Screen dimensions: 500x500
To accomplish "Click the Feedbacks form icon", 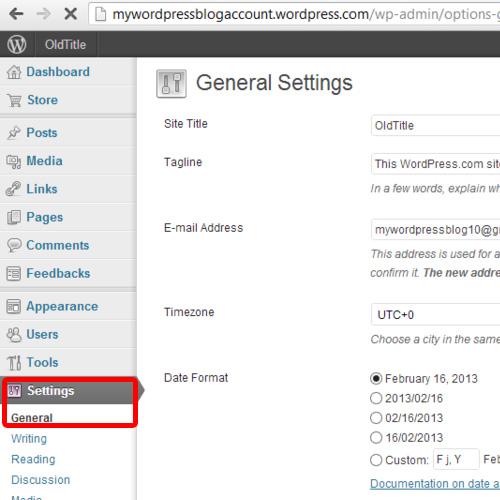I will click(x=14, y=274).
